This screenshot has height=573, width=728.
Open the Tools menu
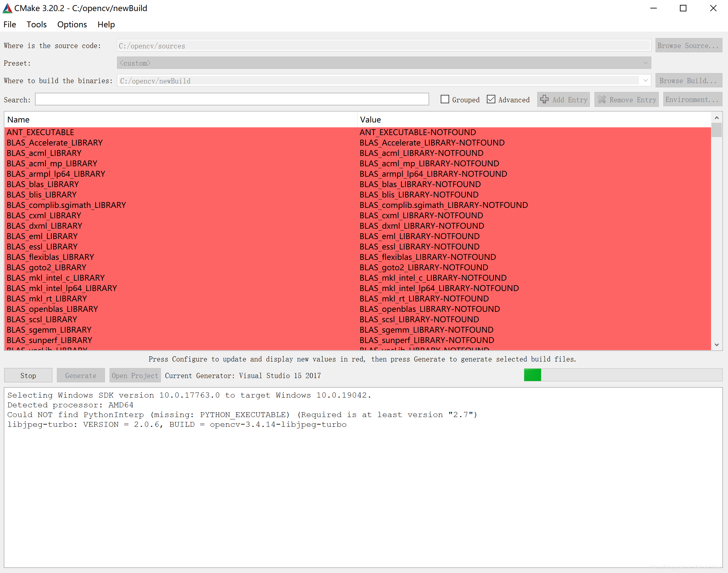point(37,24)
